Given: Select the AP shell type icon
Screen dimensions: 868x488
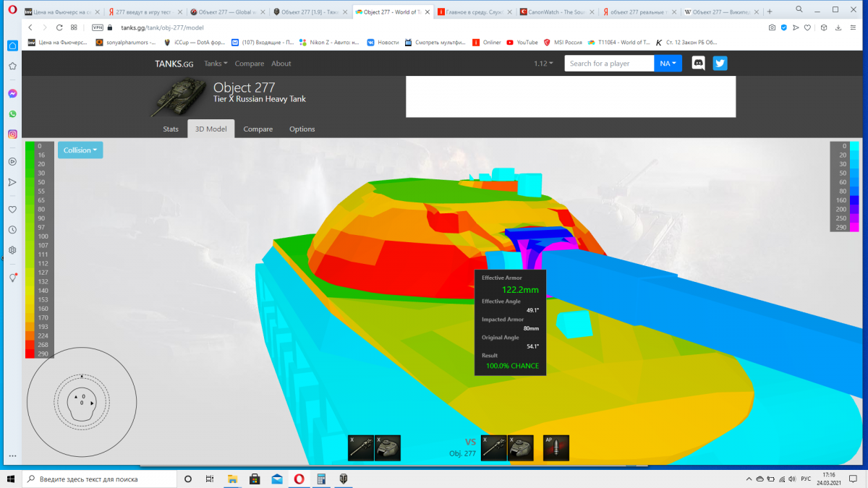Looking at the screenshot, I should pyautogui.click(x=556, y=448).
